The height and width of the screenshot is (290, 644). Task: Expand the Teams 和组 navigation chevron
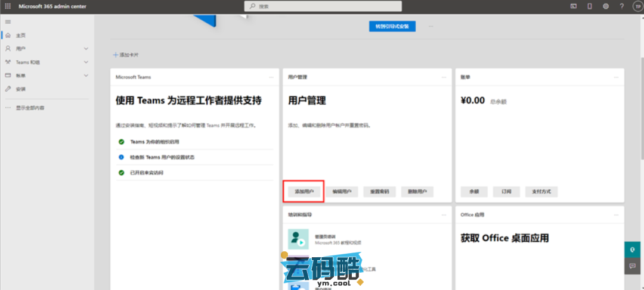(x=86, y=62)
